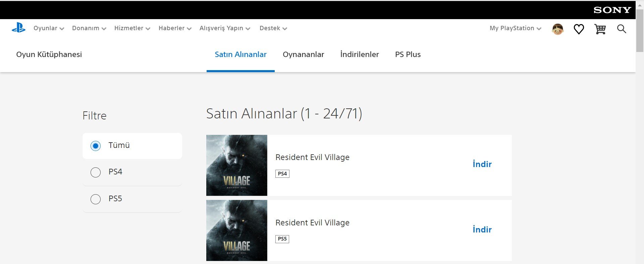The height and width of the screenshot is (264, 644).
Task: Click the SONY logo
Action: (x=612, y=10)
